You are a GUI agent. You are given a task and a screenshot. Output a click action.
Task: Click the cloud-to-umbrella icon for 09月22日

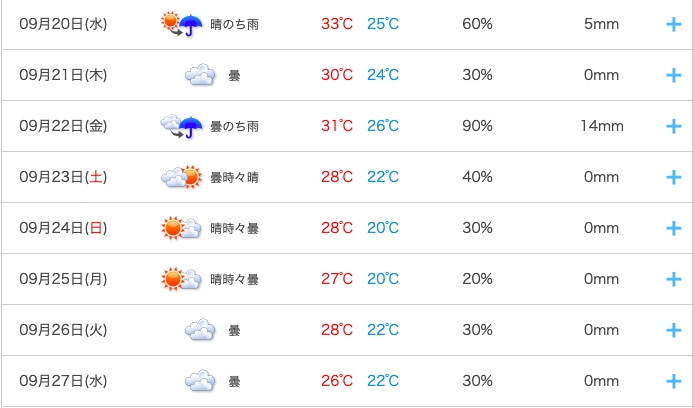pos(182,126)
